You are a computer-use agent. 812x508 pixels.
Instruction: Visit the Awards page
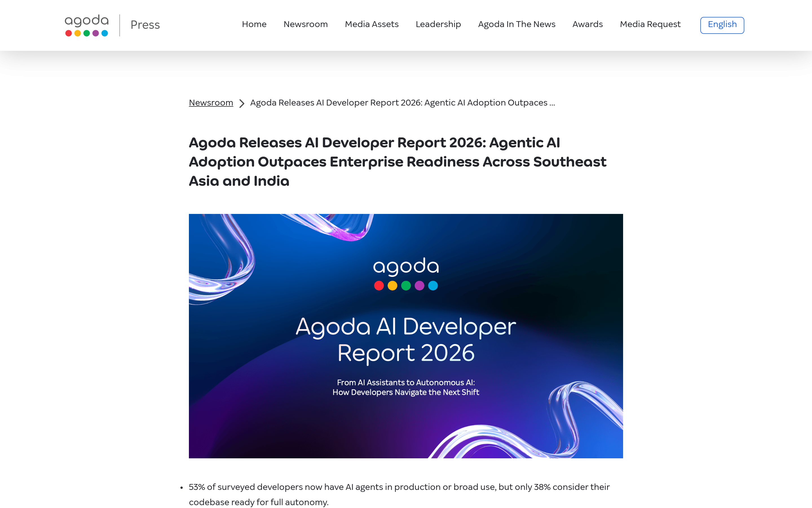(x=587, y=24)
